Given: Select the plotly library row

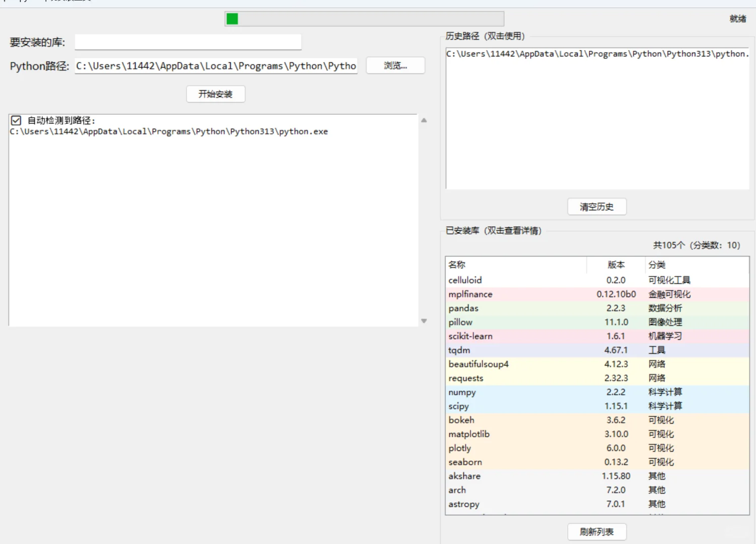Looking at the screenshot, I should click(x=597, y=448).
